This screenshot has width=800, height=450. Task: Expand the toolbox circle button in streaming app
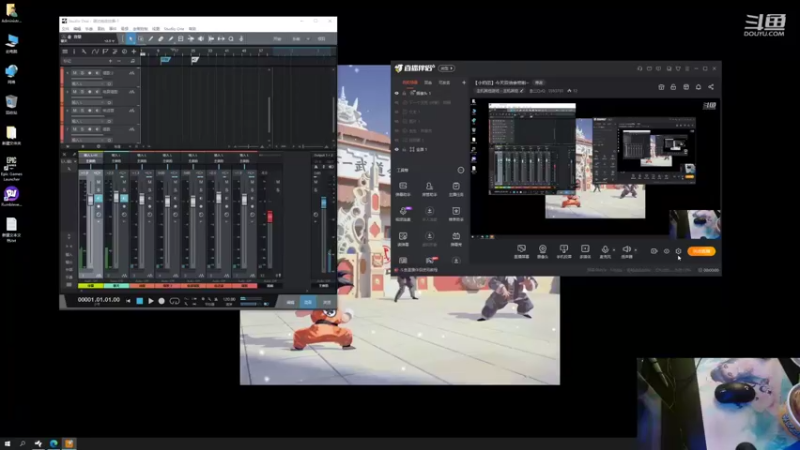(461, 170)
